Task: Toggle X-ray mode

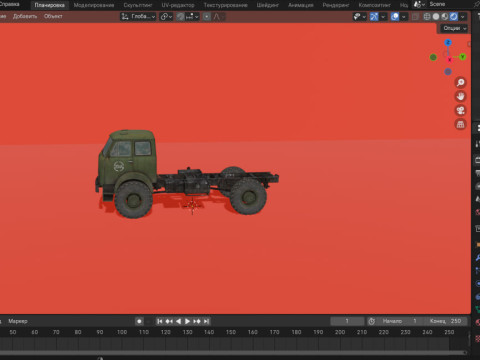Action: [415, 17]
